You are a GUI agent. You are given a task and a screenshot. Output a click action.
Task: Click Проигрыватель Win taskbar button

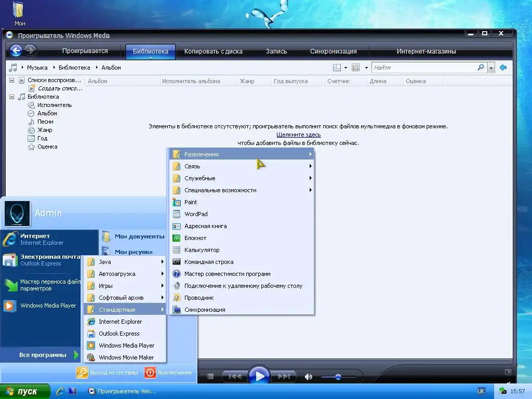tap(123, 391)
